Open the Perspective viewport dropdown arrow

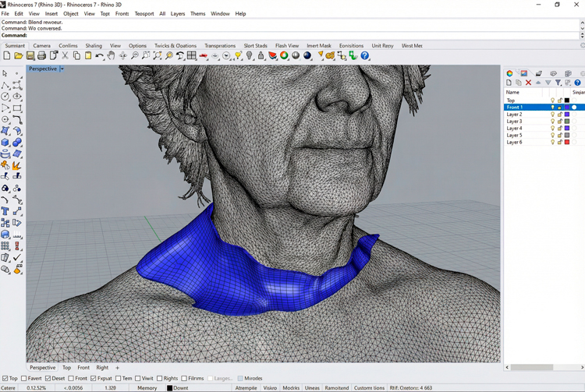tap(62, 69)
